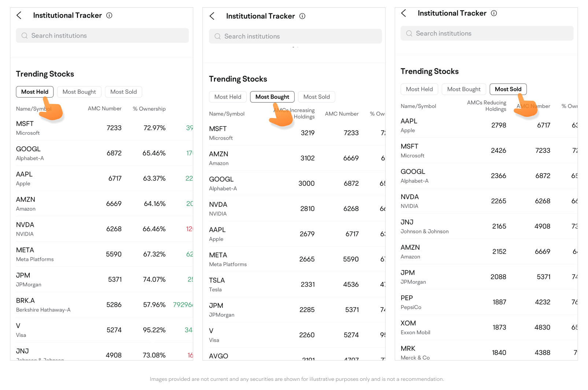Screen dimensions: 588x390
Task: Click back arrow in left Institutional Tracker panel
Action: pyautogui.click(x=19, y=15)
